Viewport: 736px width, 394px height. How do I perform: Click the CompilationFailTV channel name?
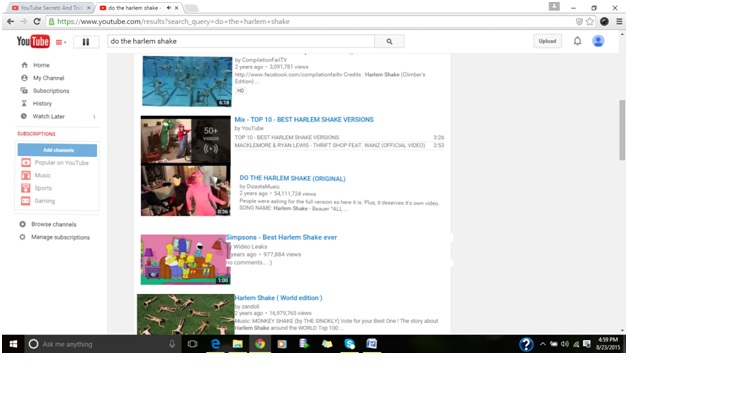(x=264, y=60)
